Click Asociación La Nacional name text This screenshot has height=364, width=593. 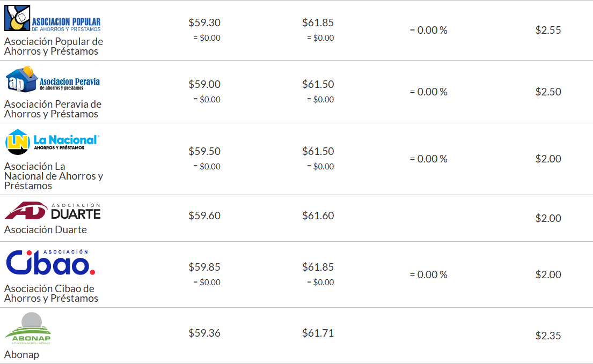pos(54,176)
